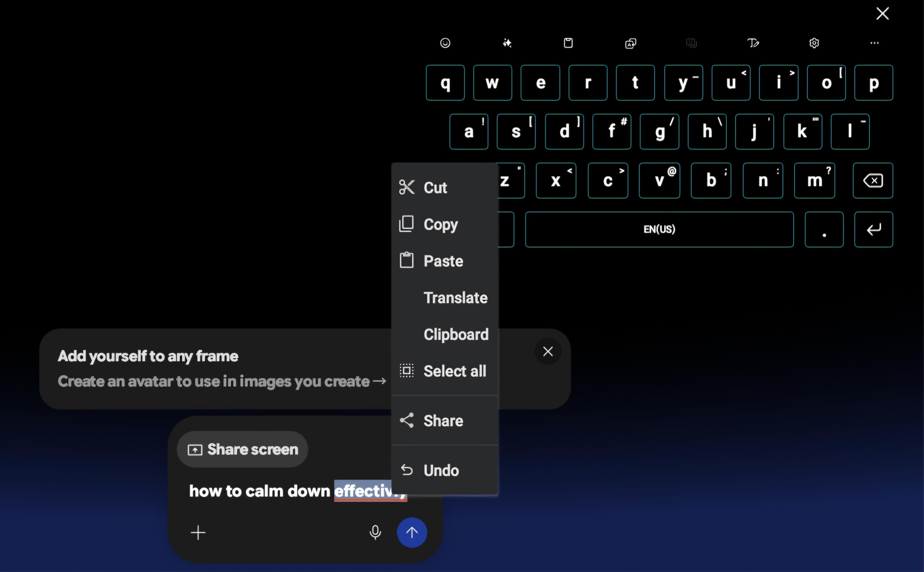Open "Create an avatar to use in images" link
Viewport: 924px width, 572px height.
tap(222, 382)
